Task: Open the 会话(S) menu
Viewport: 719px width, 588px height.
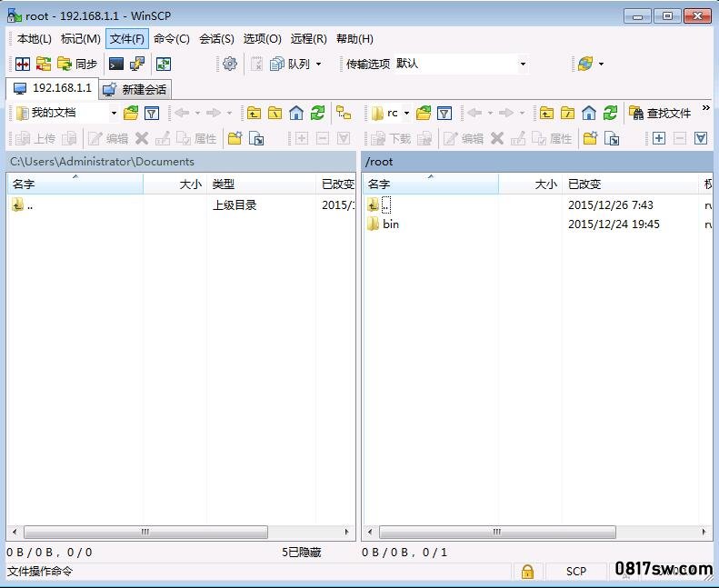Action: click(x=216, y=39)
